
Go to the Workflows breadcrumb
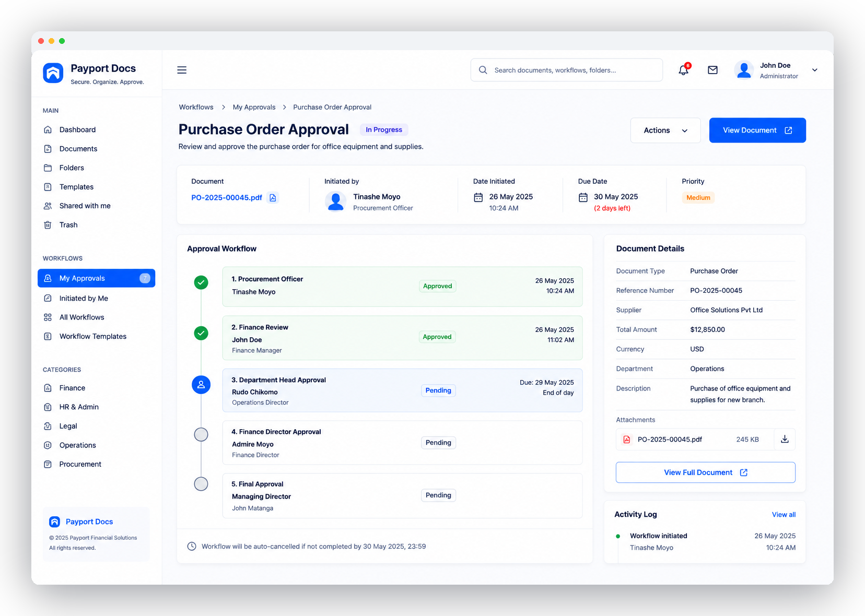196,107
